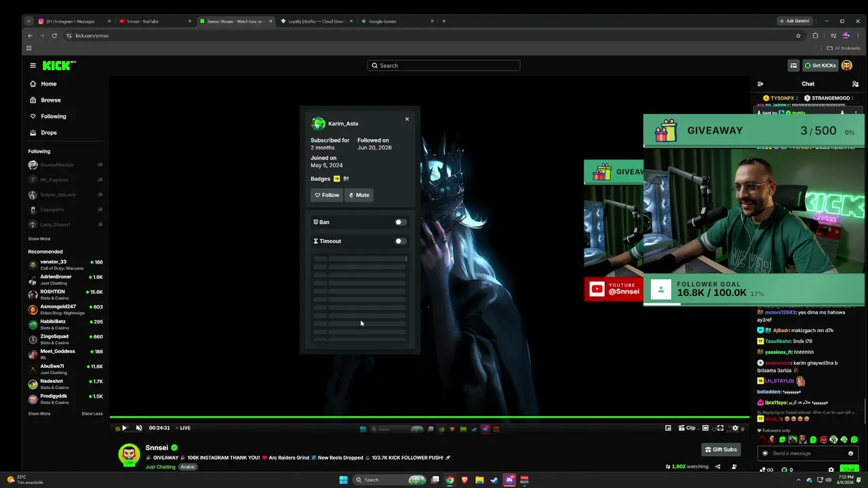This screenshot has height=488, width=868.
Task: Enable the player mini-player icon
Action: 668,428
